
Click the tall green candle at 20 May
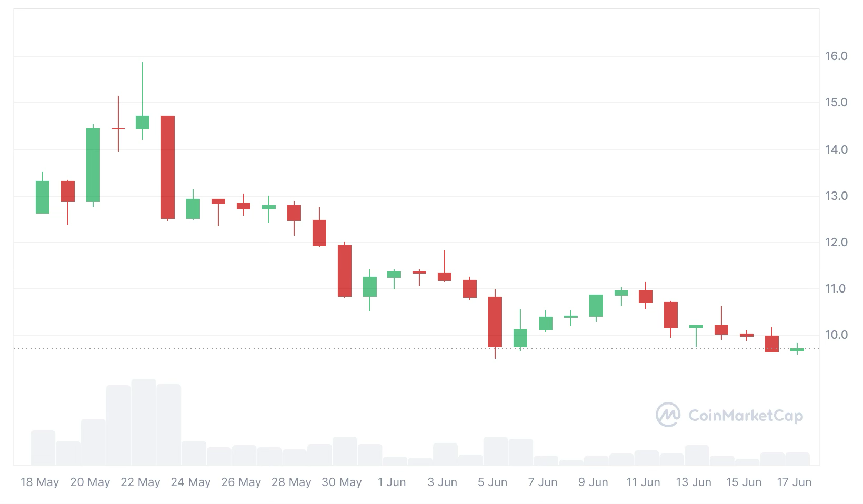[93, 165]
